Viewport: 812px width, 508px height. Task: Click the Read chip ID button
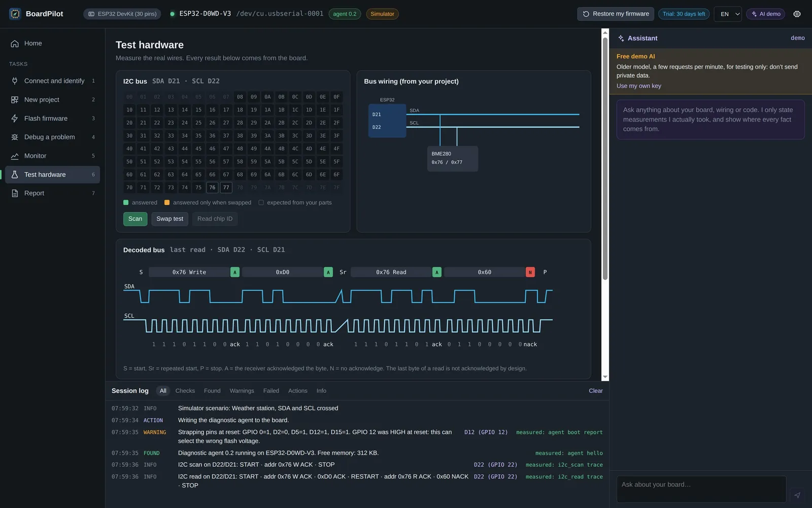215,219
